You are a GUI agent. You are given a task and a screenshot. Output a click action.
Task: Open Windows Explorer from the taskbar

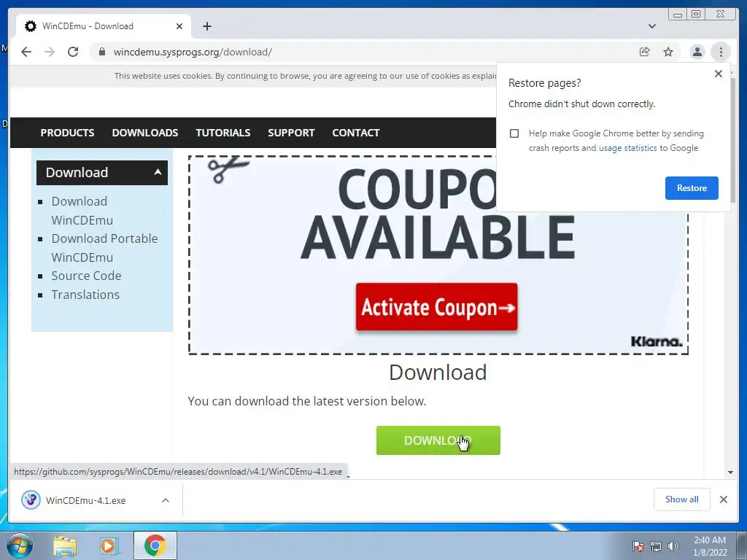pyautogui.click(x=65, y=546)
